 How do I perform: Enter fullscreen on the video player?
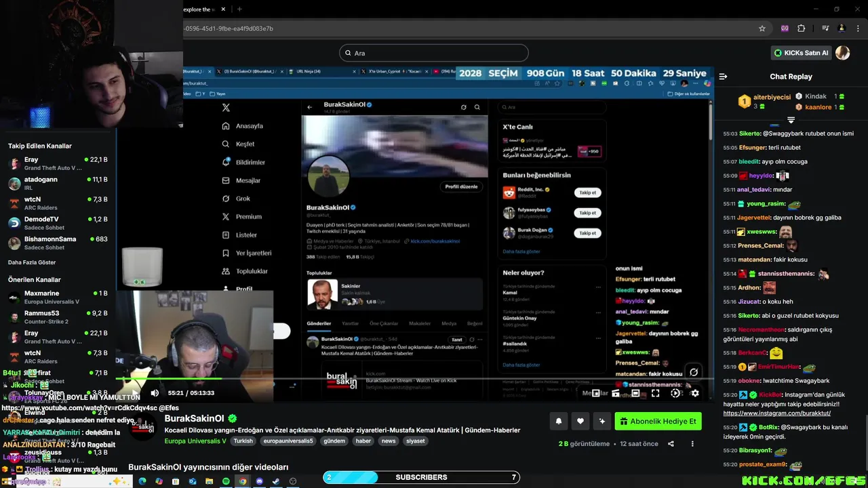coord(655,393)
